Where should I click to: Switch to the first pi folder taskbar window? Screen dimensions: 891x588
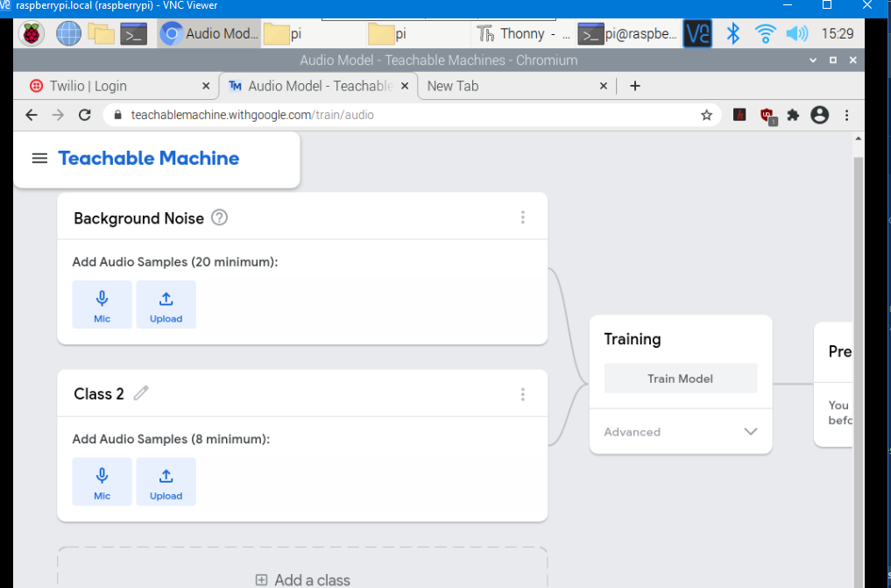coord(313,34)
